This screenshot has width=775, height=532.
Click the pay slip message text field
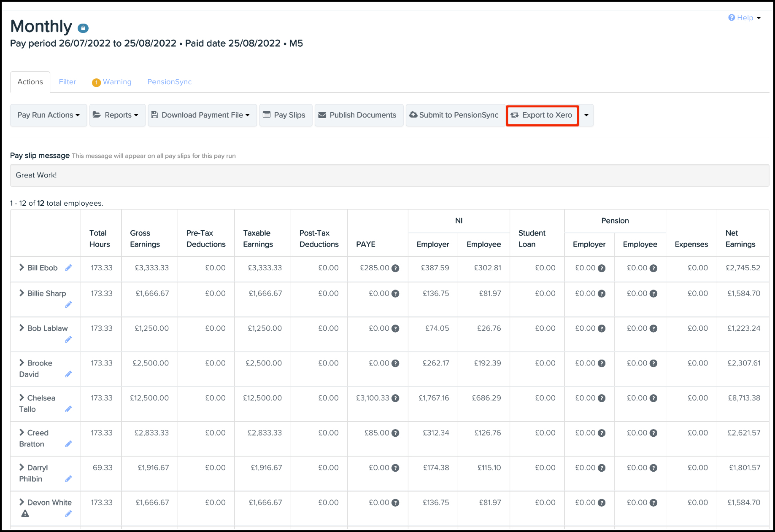pos(389,175)
